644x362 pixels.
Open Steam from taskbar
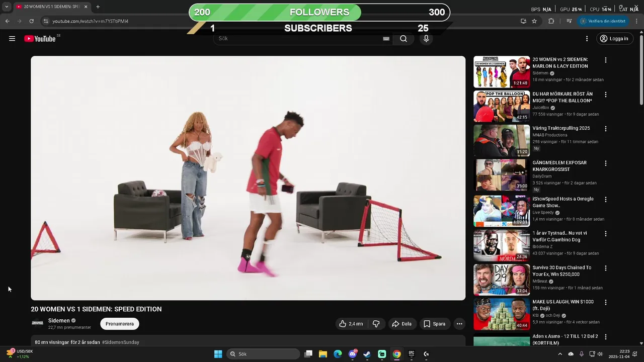point(367,354)
